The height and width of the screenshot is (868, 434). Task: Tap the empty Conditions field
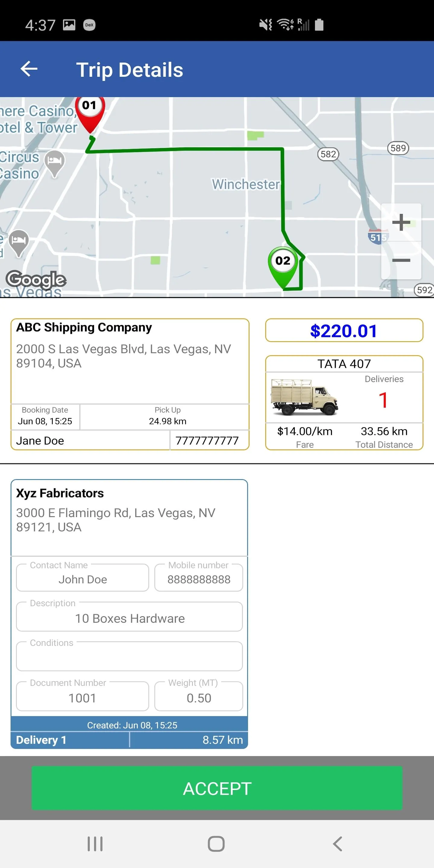[129, 656]
